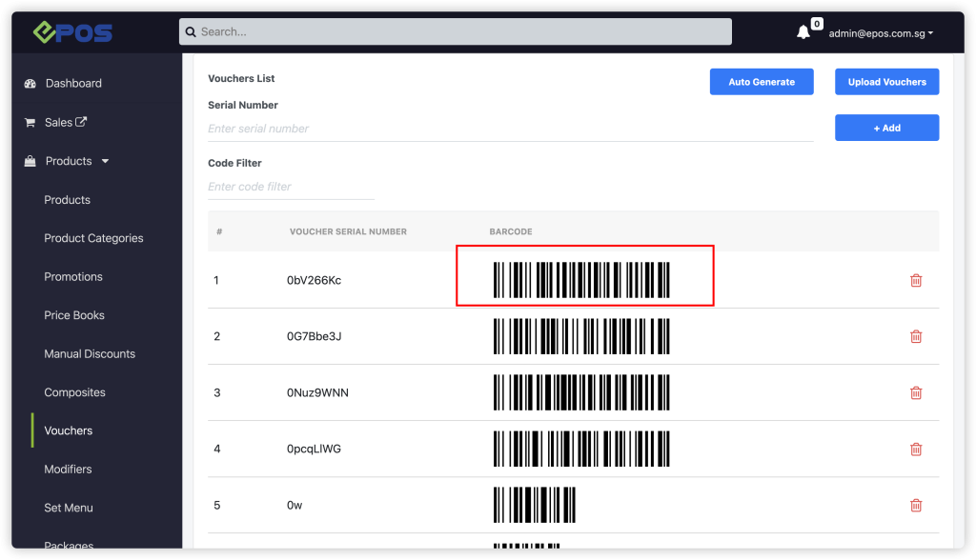Go to Dashboard in sidebar
Image resolution: width=976 pixels, height=560 pixels.
point(73,84)
